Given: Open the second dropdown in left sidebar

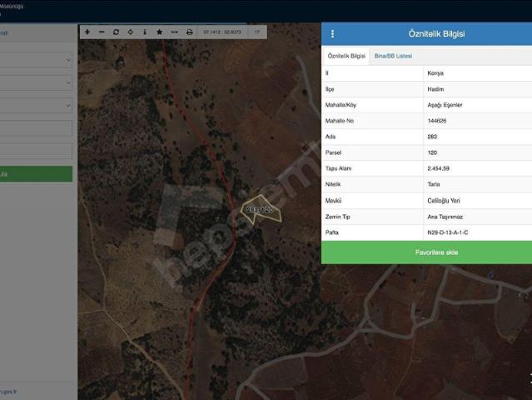Looking at the screenshot, I should tap(36, 82).
